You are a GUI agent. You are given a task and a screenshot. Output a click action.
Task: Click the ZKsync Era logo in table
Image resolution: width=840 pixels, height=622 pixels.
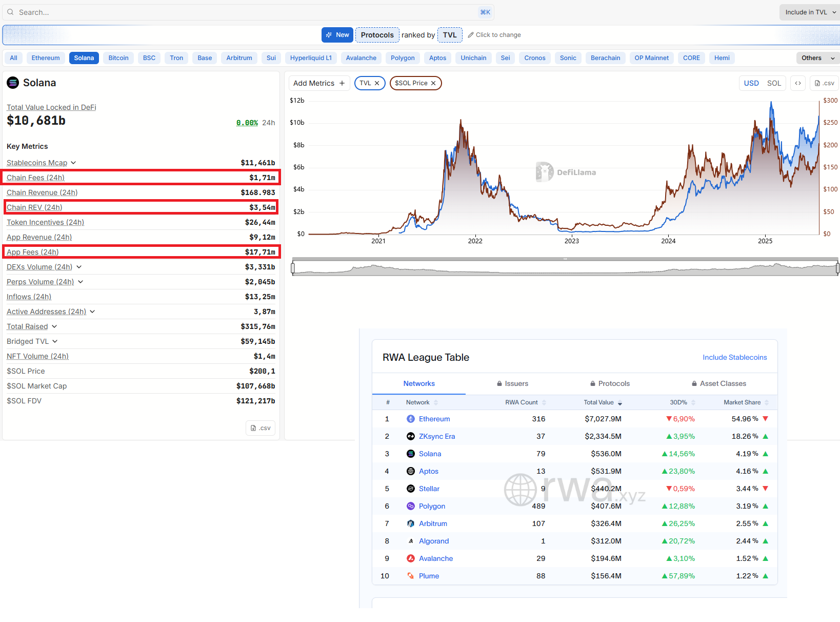[411, 436]
